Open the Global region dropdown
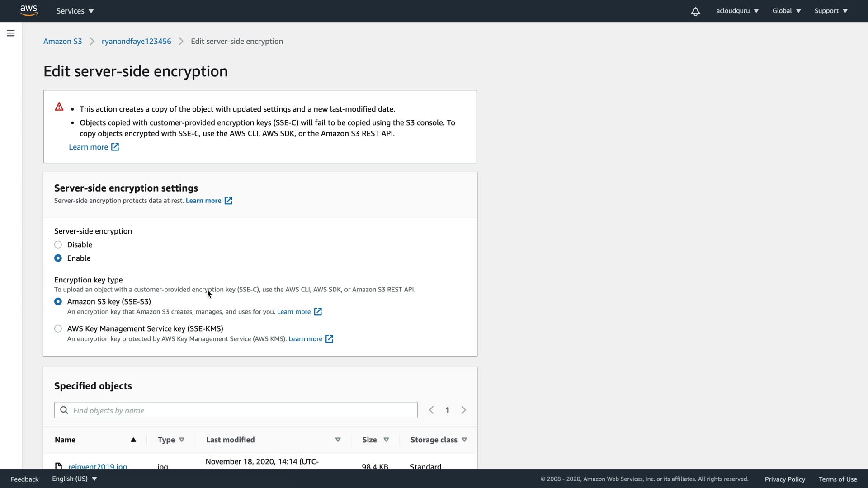The width and height of the screenshot is (868, 488). click(x=787, y=11)
